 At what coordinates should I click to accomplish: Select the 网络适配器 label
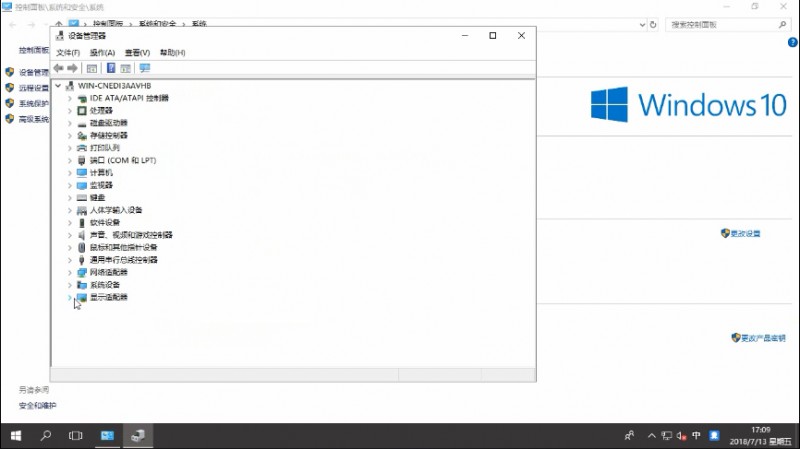(x=109, y=272)
